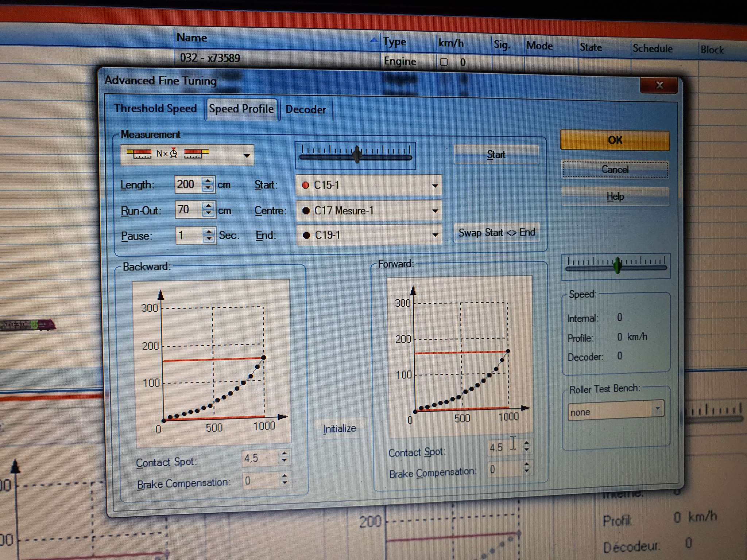
Task: Increase the Pause seconds with up arrow
Action: pyautogui.click(x=209, y=232)
